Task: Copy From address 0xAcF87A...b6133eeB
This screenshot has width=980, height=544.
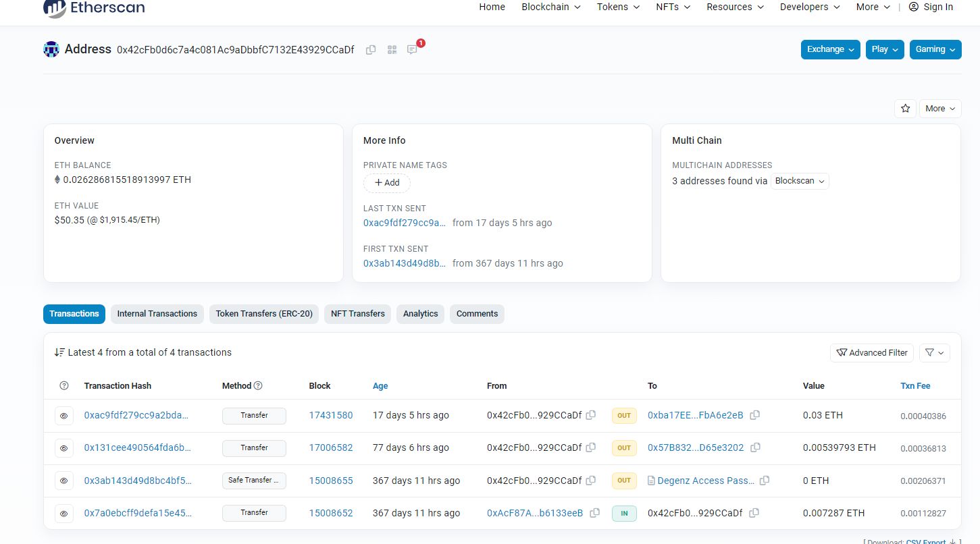Action: coord(594,513)
